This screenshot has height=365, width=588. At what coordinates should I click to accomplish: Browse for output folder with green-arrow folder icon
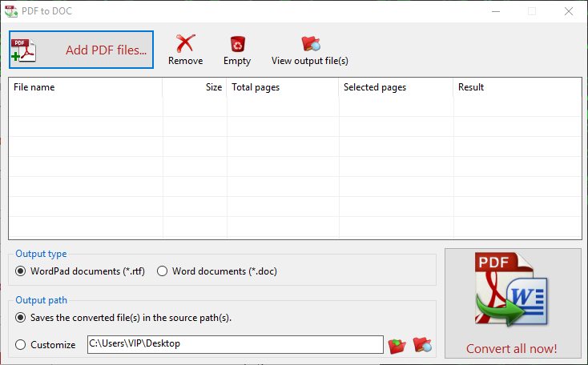click(397, 346)
